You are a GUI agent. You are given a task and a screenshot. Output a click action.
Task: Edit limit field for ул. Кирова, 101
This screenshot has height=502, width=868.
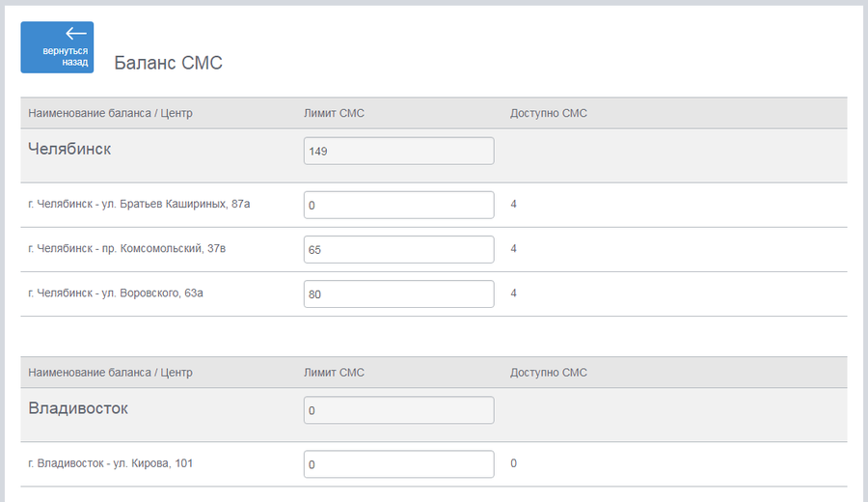[398, 464]
